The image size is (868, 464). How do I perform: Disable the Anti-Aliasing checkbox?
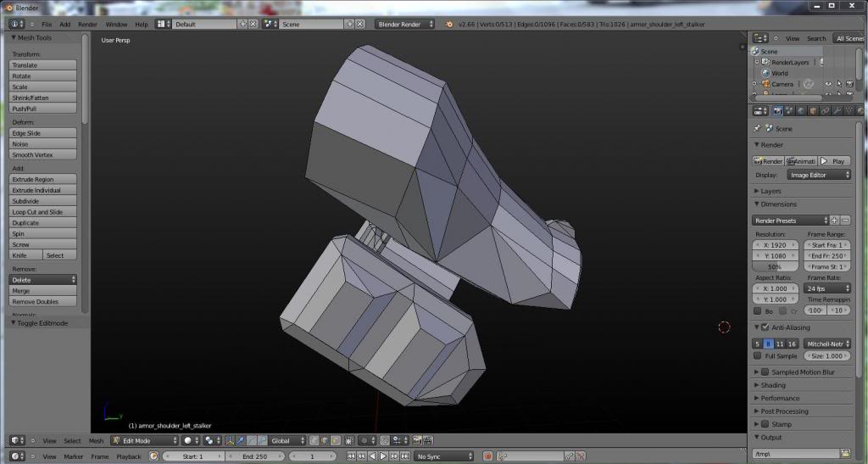point(765,327)
